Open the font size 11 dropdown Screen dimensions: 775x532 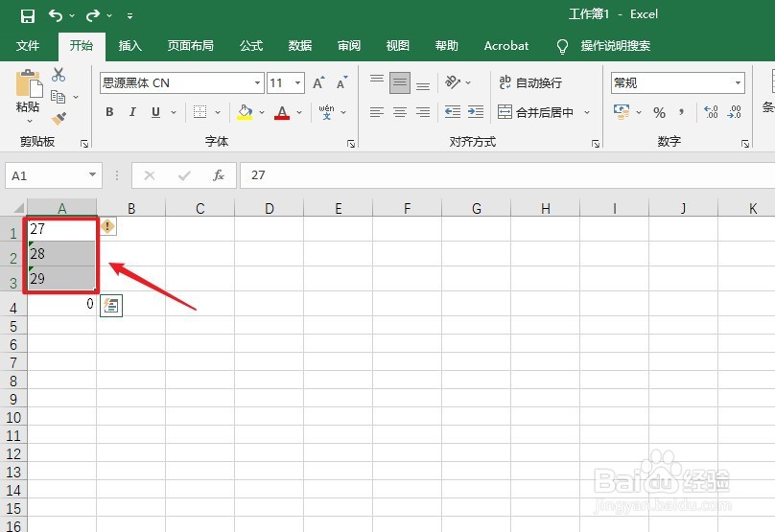tap(298, 83)
